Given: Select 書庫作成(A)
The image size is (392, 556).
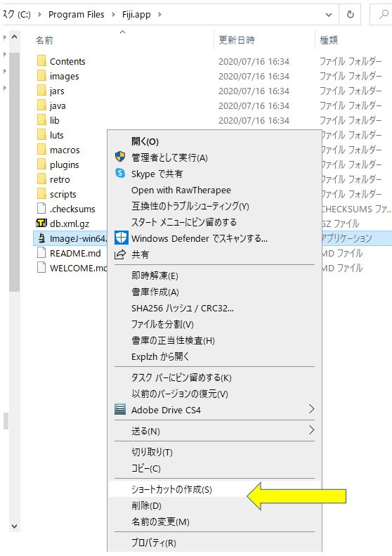Looking at the screenshot, I should [x=155, y=292].
